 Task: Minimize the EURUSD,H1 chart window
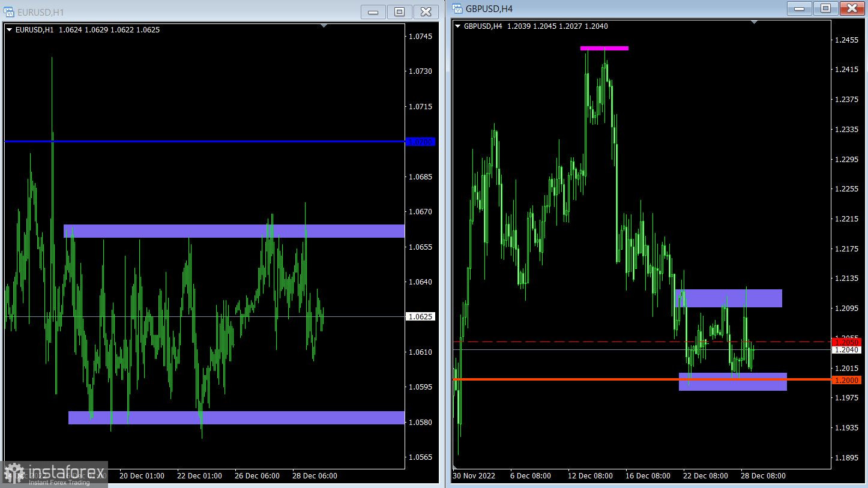[372, 11]
